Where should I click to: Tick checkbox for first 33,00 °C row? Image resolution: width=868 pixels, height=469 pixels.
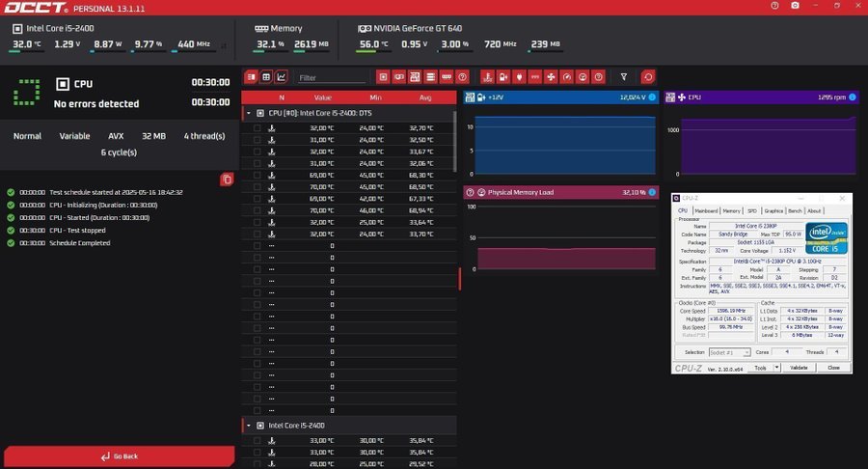(x=257, y=440)
